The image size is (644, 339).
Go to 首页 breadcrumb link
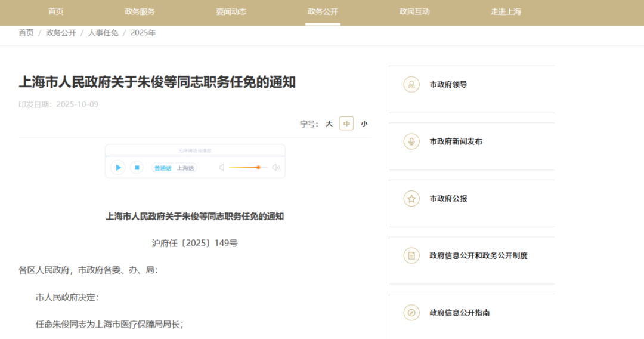pos(26,33)
